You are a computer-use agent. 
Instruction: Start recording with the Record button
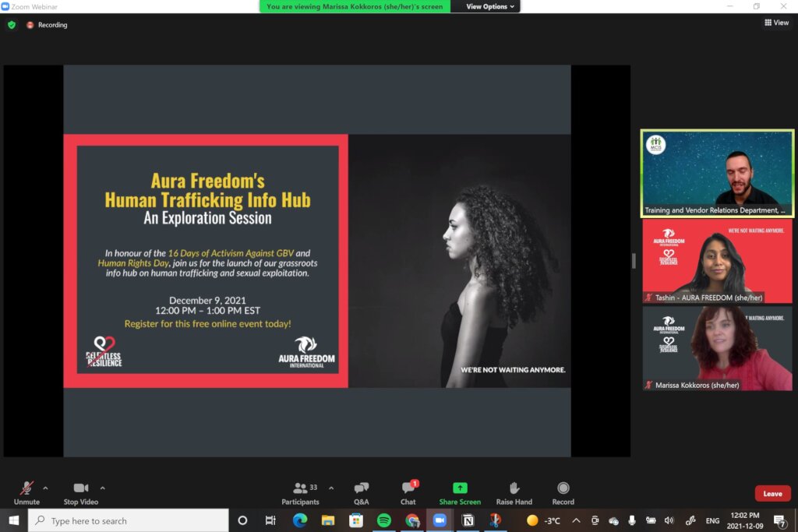(x=563, y=491)
